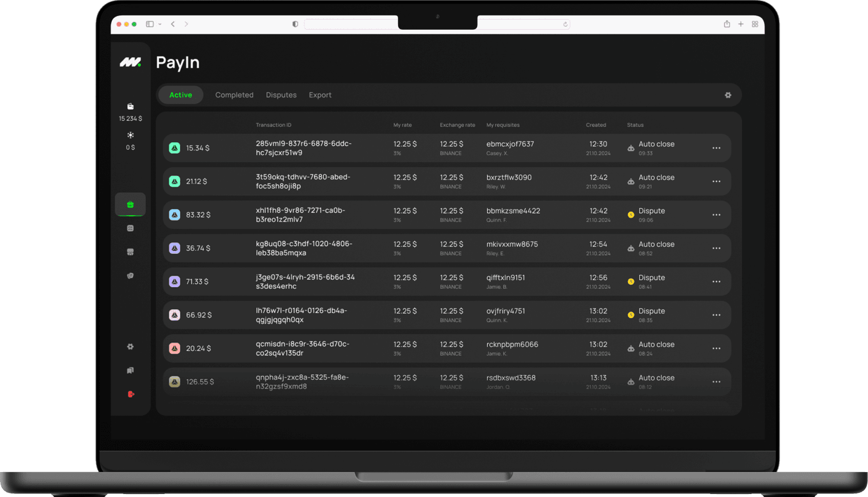Open three-dot menu for the 126.55 $ row
Image resolution: width=868 pixels, height=497 pixels.
716,382
